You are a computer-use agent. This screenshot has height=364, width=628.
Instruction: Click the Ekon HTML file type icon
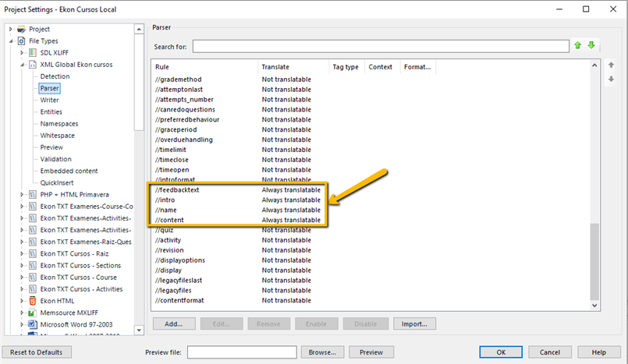click(x=33, y=300)
